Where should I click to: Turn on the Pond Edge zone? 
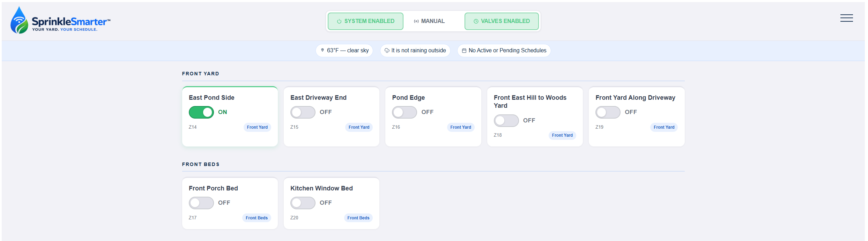[x=405, y=112]
